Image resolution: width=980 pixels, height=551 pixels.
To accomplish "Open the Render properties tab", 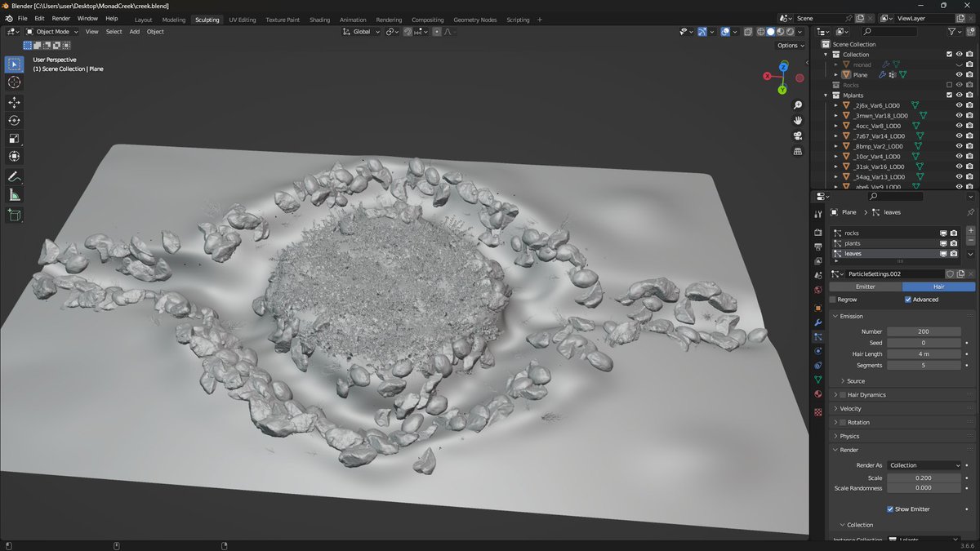I will (818, 233).
